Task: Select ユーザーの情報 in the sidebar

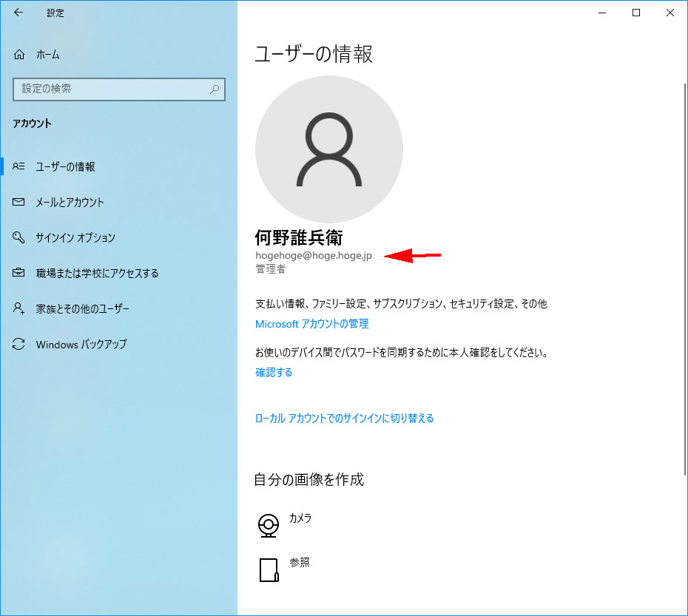Action: (x=65, y=167)
